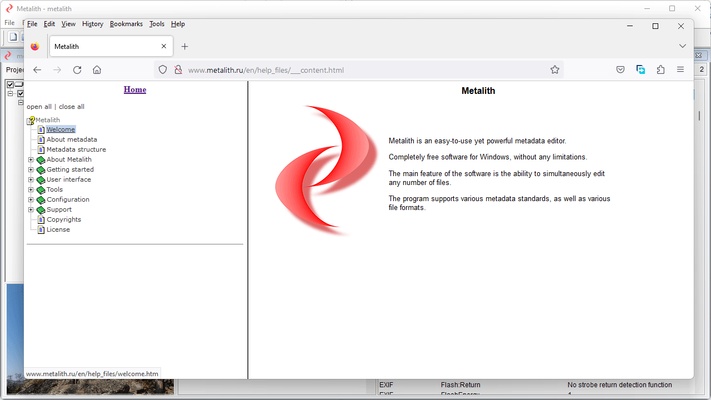
Task: Click the Copyrights page icon
Action: 41,220
